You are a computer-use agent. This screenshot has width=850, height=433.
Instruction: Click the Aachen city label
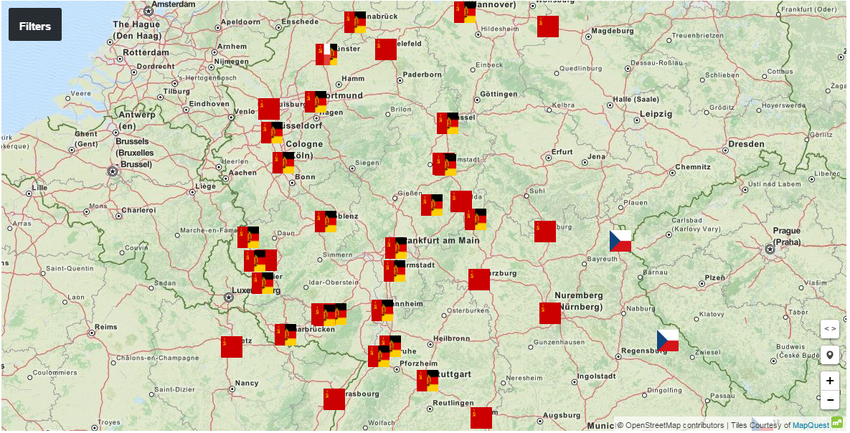point(243,173)
